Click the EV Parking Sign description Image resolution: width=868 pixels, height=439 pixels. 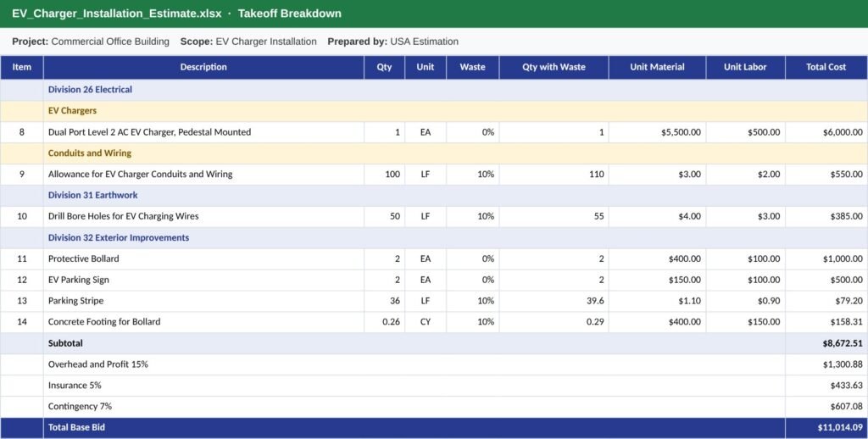(79, 280)
